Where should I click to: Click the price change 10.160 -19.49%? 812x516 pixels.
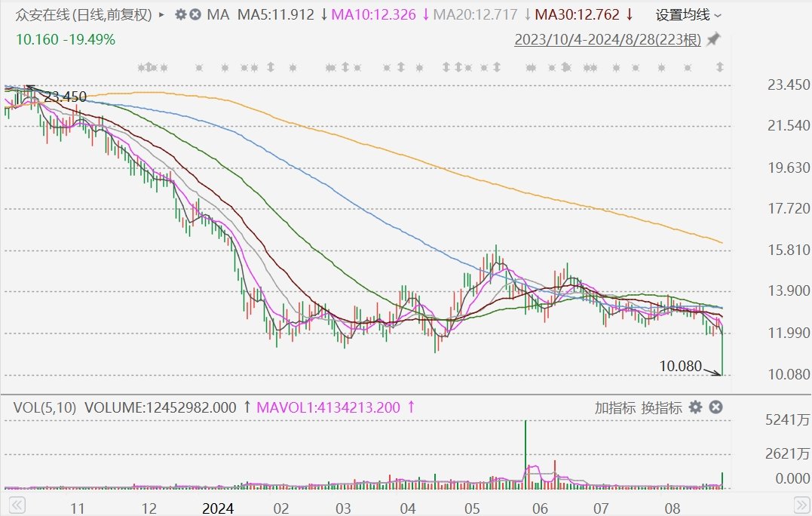[x=66, y=39]
